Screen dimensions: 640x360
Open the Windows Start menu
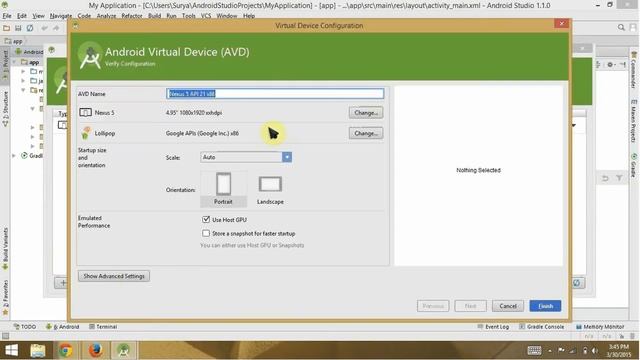(x=11, y=351)
